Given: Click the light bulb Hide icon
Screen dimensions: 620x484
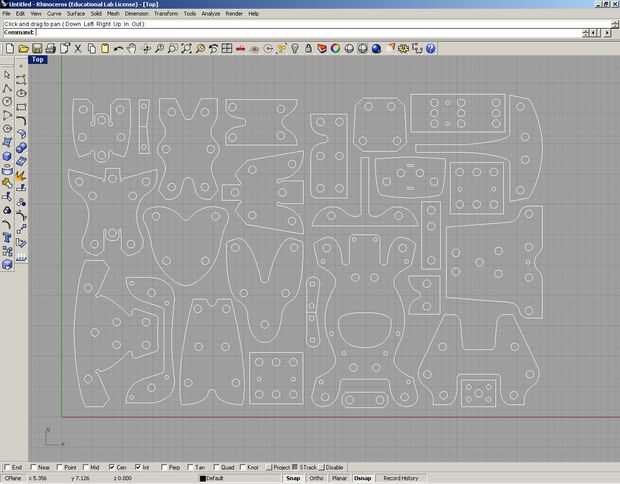Looking at the screenshot, I should (295, 49).
